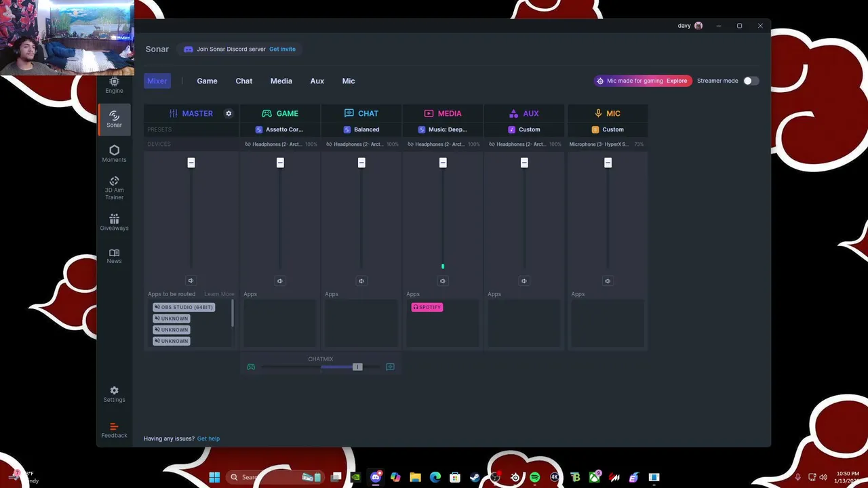
Task: Click the ChatMix slider handle
Action: point(357,367)
